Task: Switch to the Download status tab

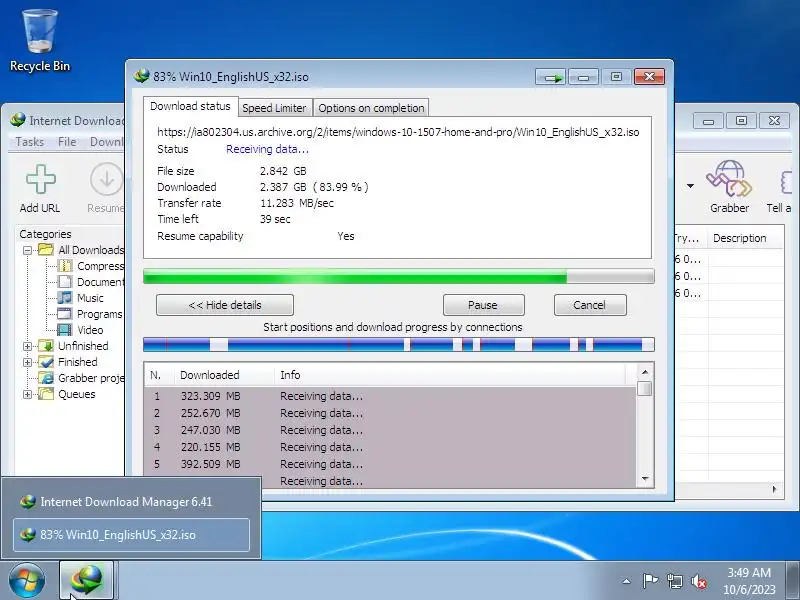Action: tap(190, 106)
